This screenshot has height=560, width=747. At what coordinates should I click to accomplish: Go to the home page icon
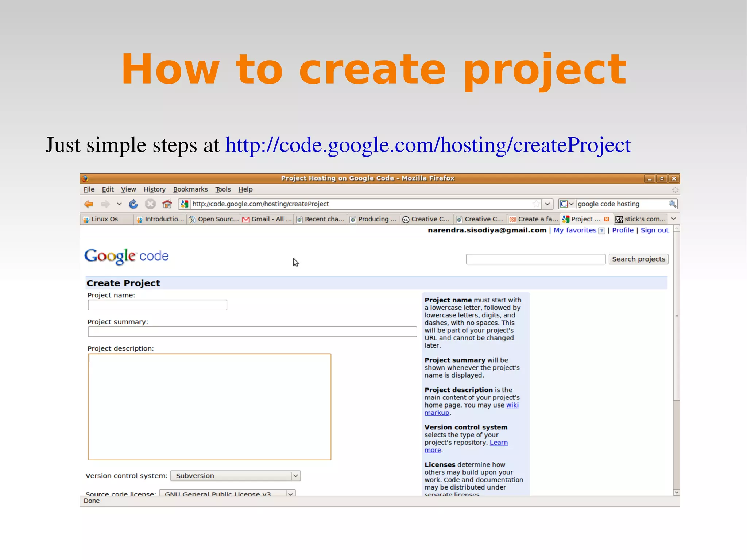click(x=167, y=204)
